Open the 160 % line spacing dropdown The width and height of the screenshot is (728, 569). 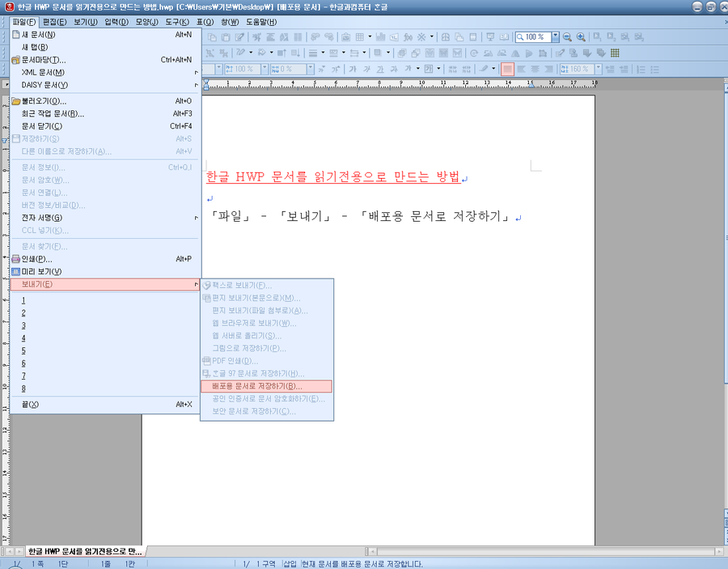[598, 70]
